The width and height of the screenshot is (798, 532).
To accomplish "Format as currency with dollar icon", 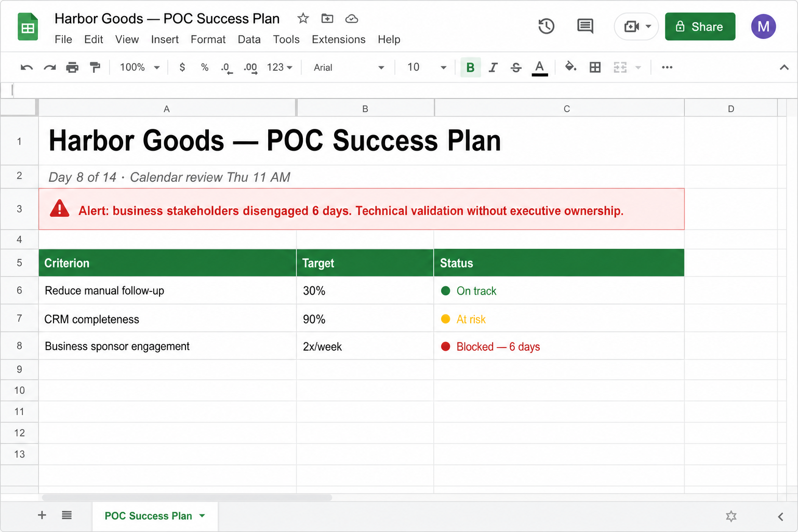I will [182, 68].
